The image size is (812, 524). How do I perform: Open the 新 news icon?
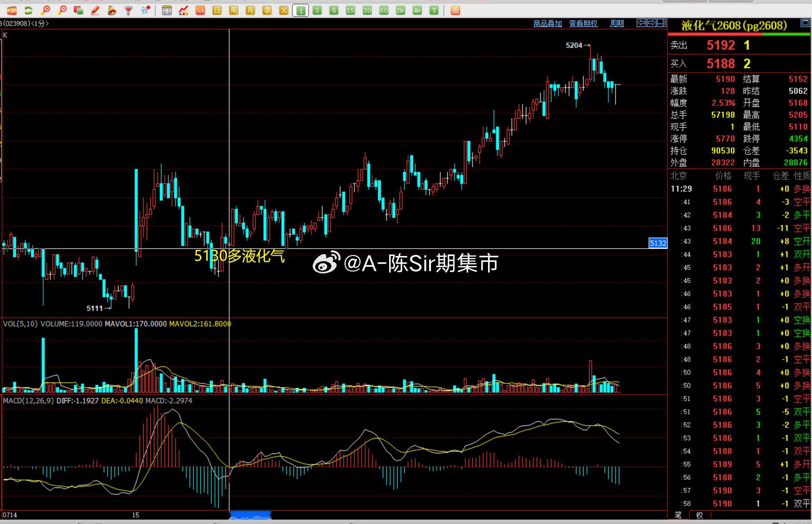(x=145, y=10)
